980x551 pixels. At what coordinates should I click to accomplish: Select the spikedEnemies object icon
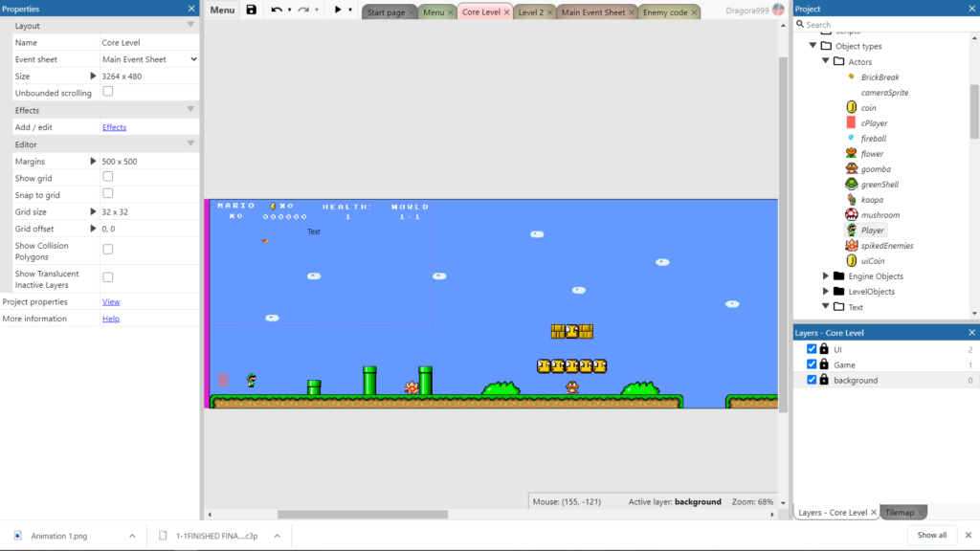click(851, 246)
